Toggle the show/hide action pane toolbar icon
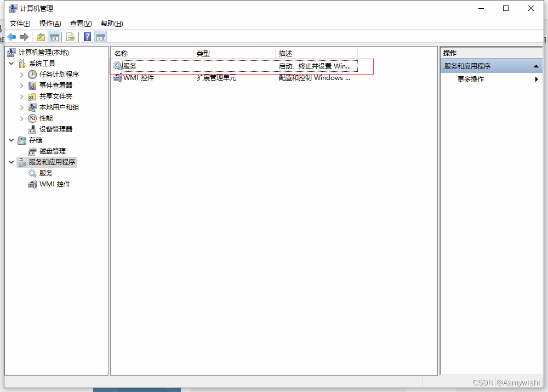 pos(101,37)
